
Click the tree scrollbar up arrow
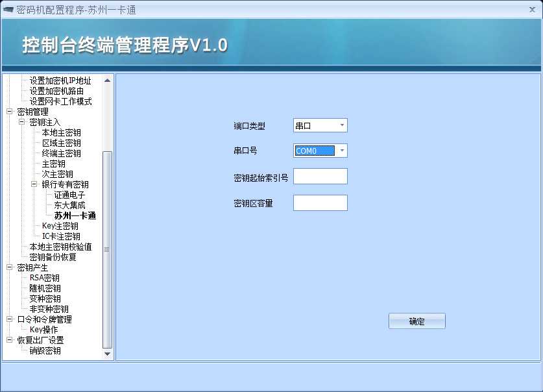(107, 80)
